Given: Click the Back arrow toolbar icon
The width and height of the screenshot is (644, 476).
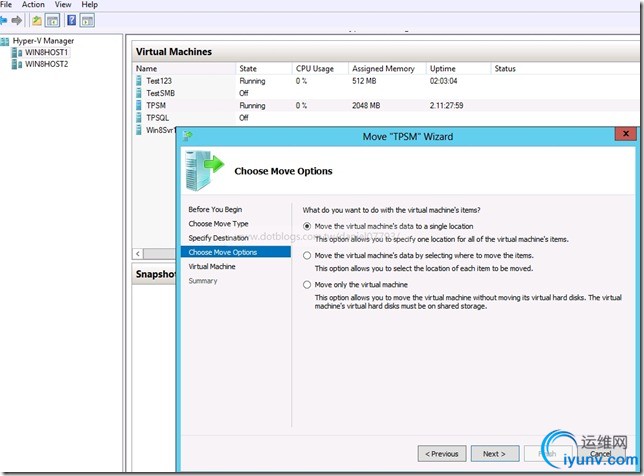Looking at the screenshot, I should tap(3, 20).
